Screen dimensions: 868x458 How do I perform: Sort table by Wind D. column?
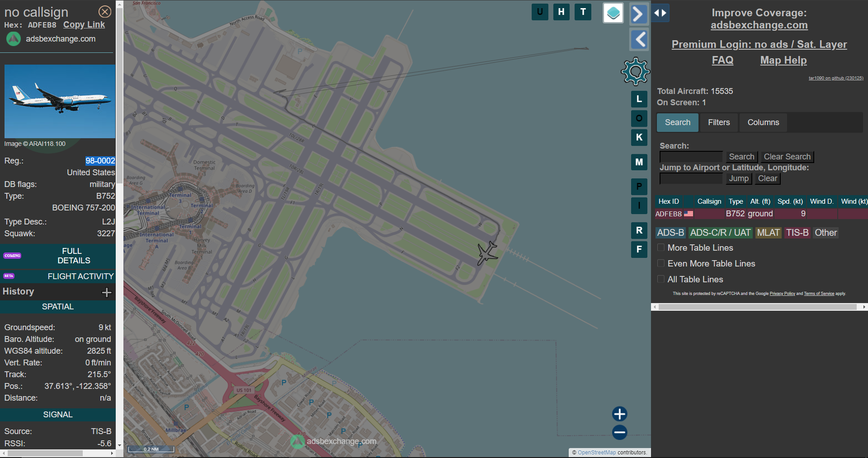821,201
